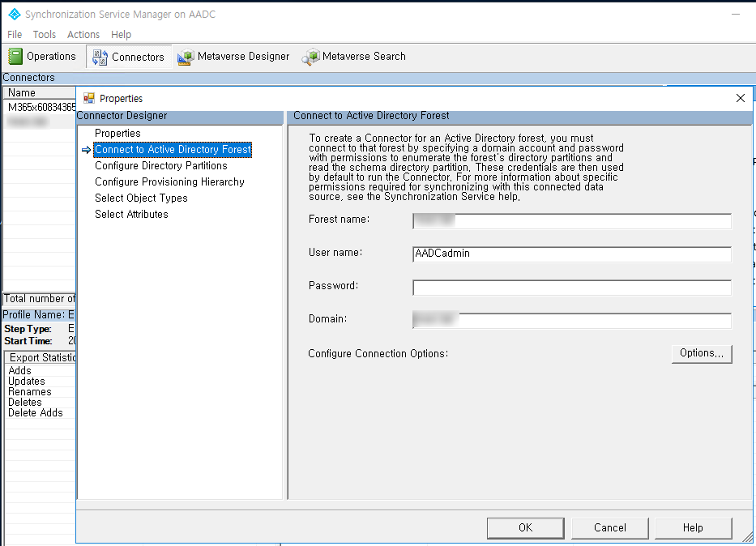Click the Step Type label
Viewport: 756px width, 546px height.
28,329
